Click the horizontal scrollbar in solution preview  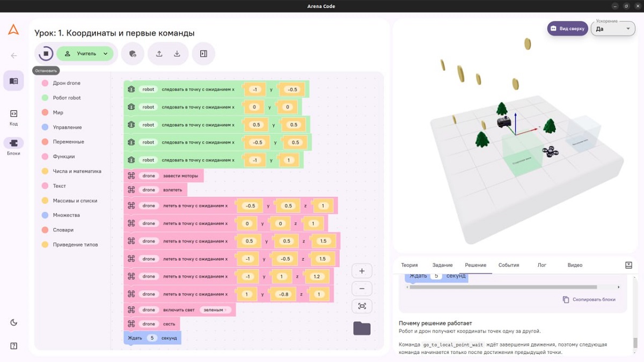[x=503, y=287]
